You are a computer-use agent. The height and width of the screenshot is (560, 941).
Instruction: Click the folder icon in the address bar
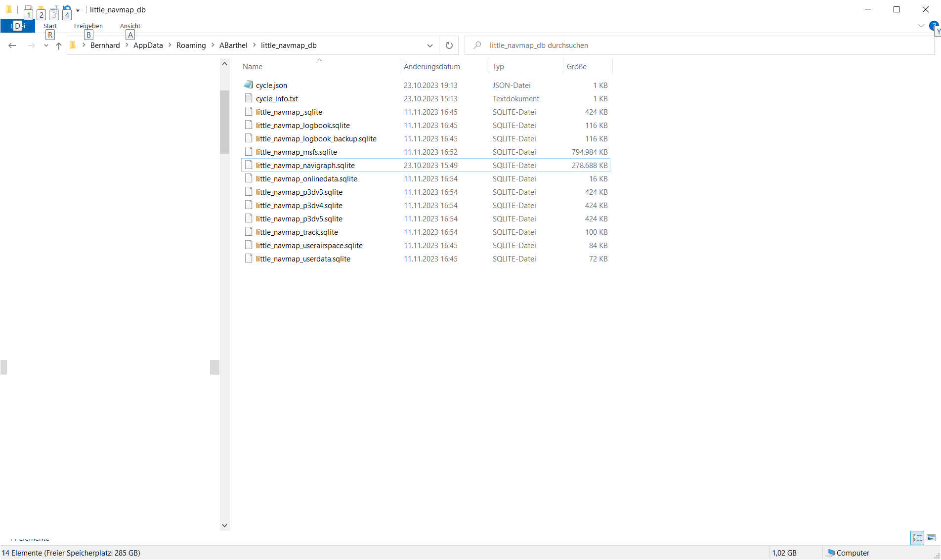click(73, 45)
